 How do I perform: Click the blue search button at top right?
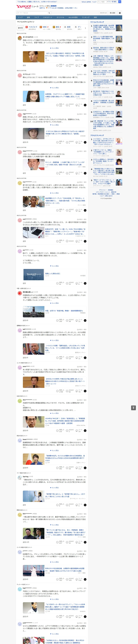(120, 2)
